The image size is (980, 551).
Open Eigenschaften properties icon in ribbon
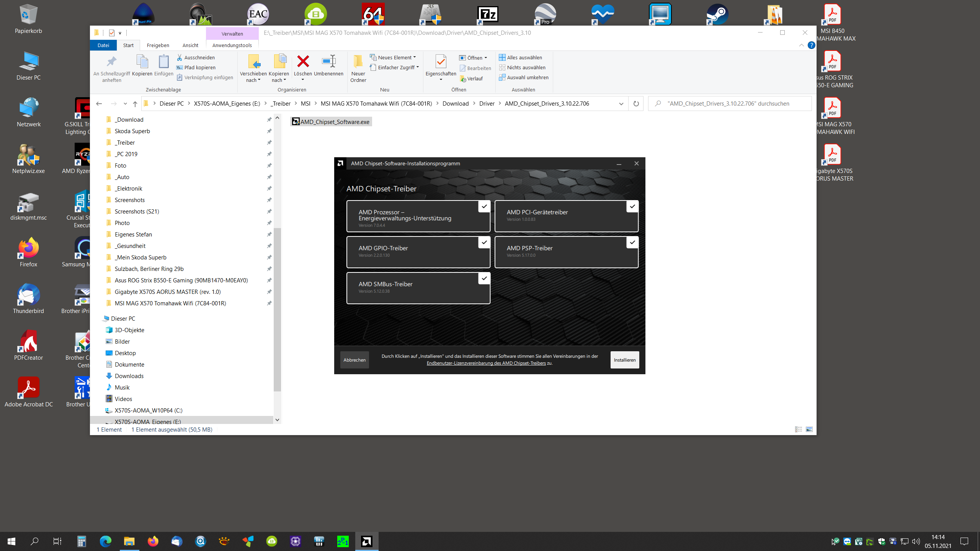(x=441, y=62)
